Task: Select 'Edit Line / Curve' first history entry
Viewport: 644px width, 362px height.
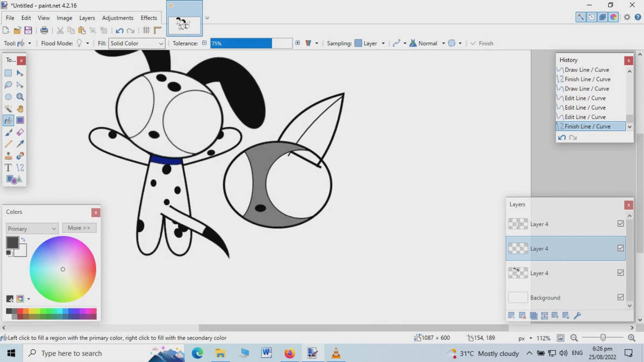Action: [x=585, y=98]
